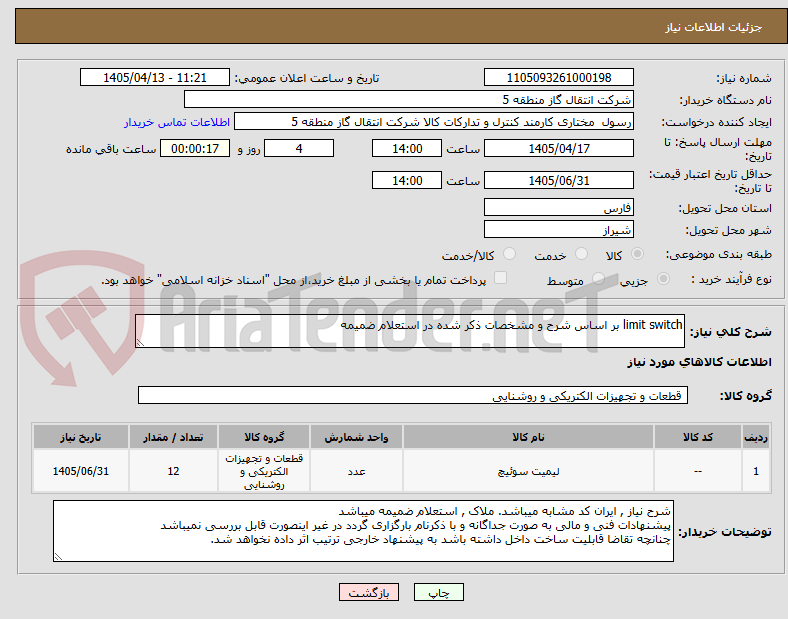Image resolution: width=788 pixels, height=619 pixels.
Task: Click the delivery province field فارس
Action: tap(558, 208)
